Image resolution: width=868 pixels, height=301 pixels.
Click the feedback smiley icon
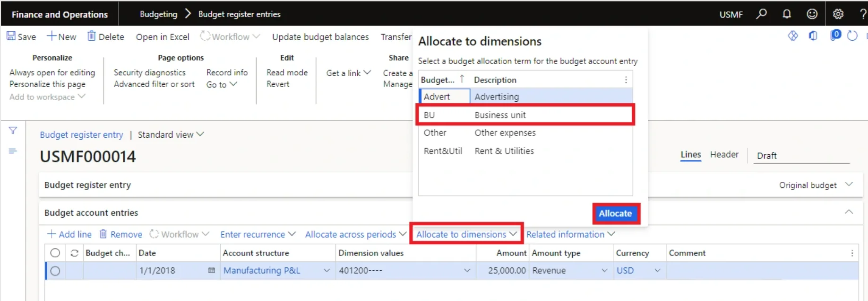click(x=812, y=14)
